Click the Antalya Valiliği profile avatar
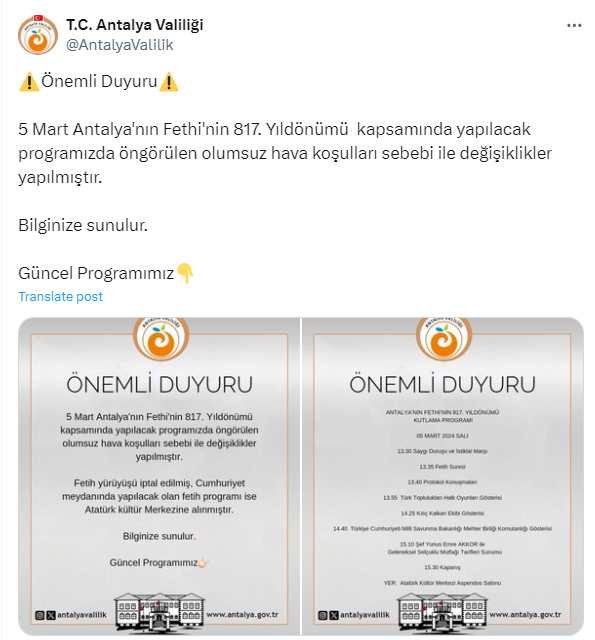 click(x=38, y=35)
